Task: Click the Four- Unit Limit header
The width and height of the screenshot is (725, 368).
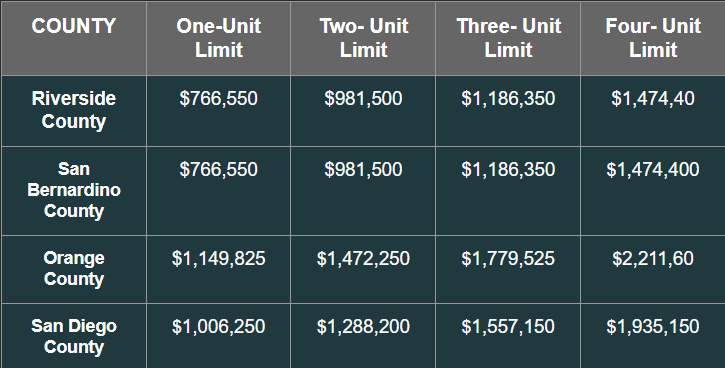Action: coord(653,38)
